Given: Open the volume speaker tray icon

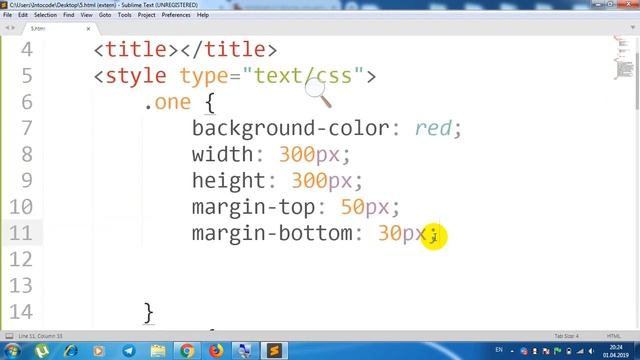Looking at the screenshot, I should pyautogui.click(x=591, y=351).
